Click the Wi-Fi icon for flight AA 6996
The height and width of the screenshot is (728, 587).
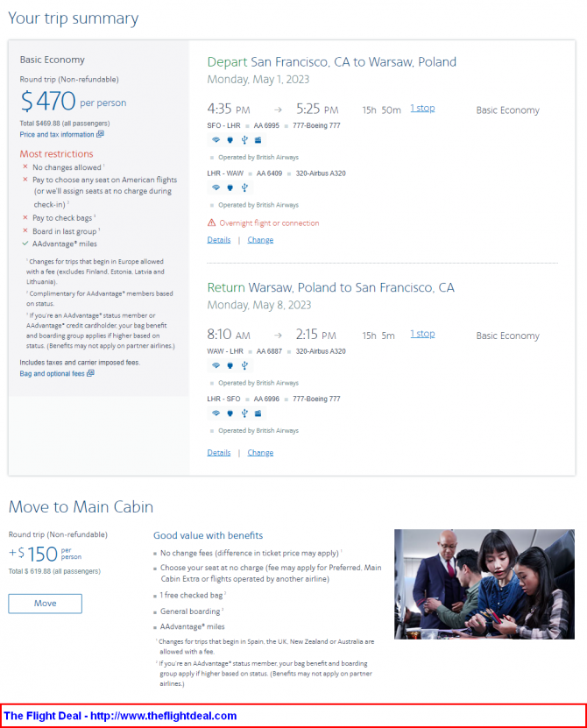(216, 413)
